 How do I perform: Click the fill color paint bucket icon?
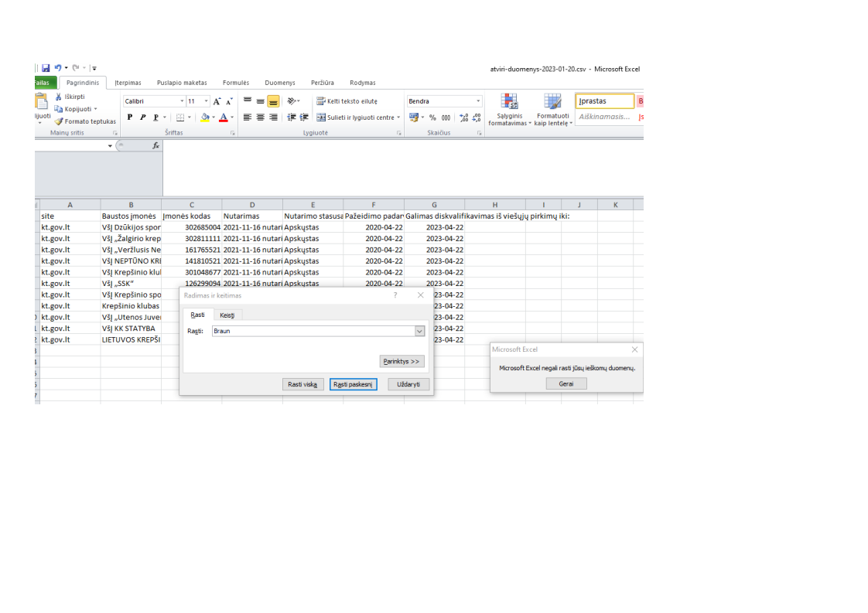click(205, 117)
